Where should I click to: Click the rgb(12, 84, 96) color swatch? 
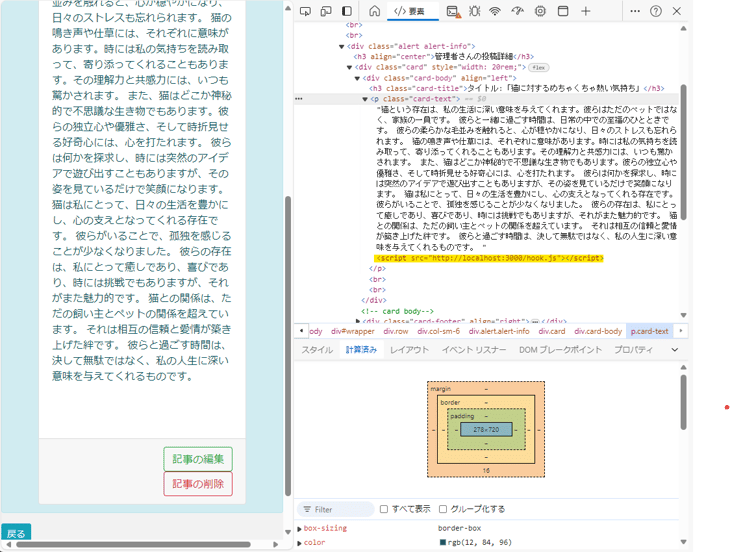pos(443,542)
